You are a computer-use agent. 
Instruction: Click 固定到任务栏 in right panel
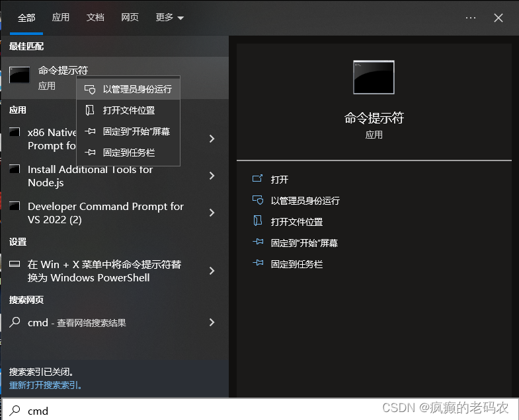297,264
